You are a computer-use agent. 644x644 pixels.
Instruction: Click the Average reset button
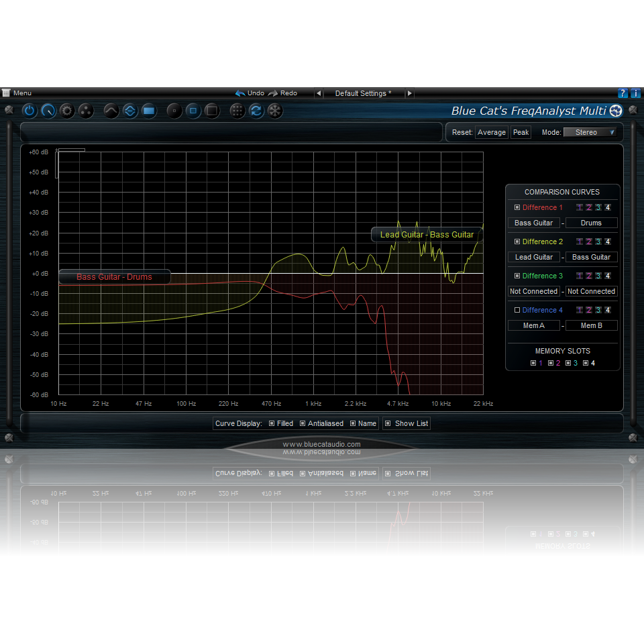coord(492,132)
